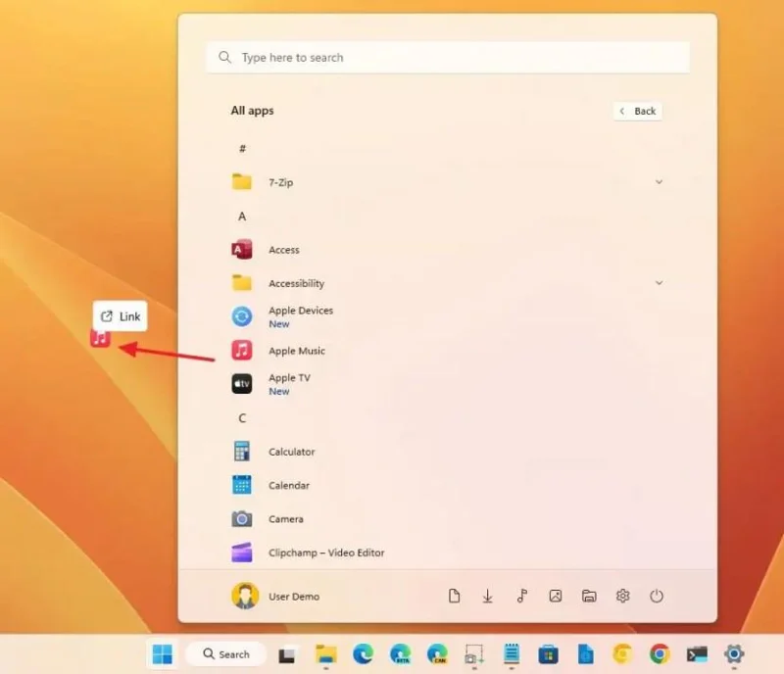This screenshot has height=674, width=784.
Task: Click the 'Calculator' app name
Action: 291,452
